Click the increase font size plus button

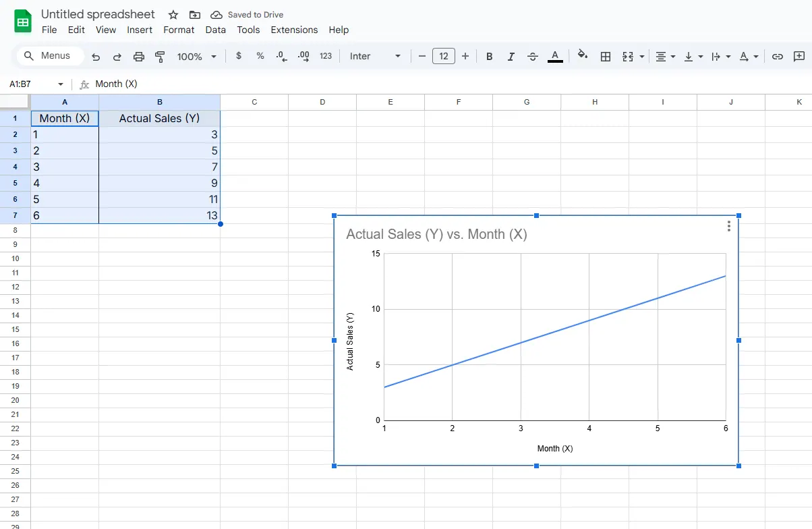[x=465, y=57]
